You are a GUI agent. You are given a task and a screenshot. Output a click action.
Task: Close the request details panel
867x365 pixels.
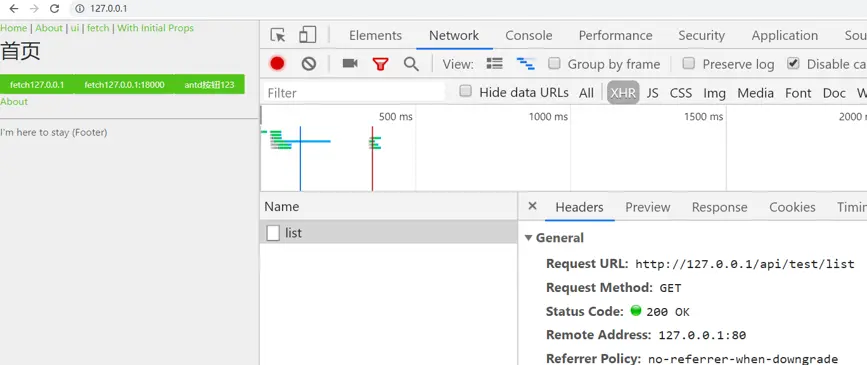532,206
